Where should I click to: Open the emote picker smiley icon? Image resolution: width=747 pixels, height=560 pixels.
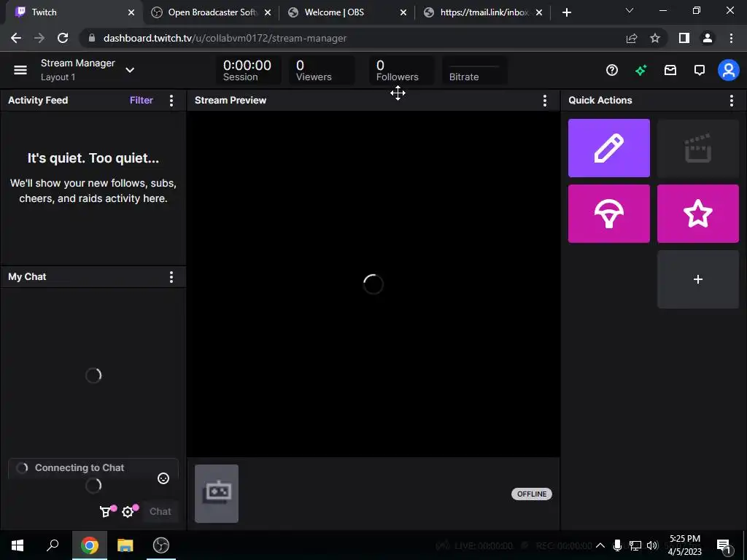(x=163, y=478)
